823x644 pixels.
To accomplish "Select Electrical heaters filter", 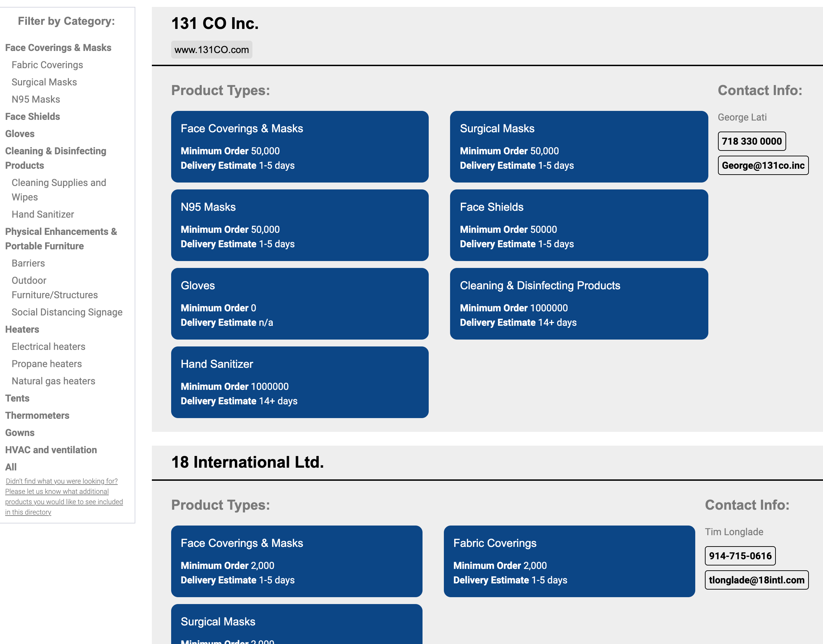I will point(49,346).
